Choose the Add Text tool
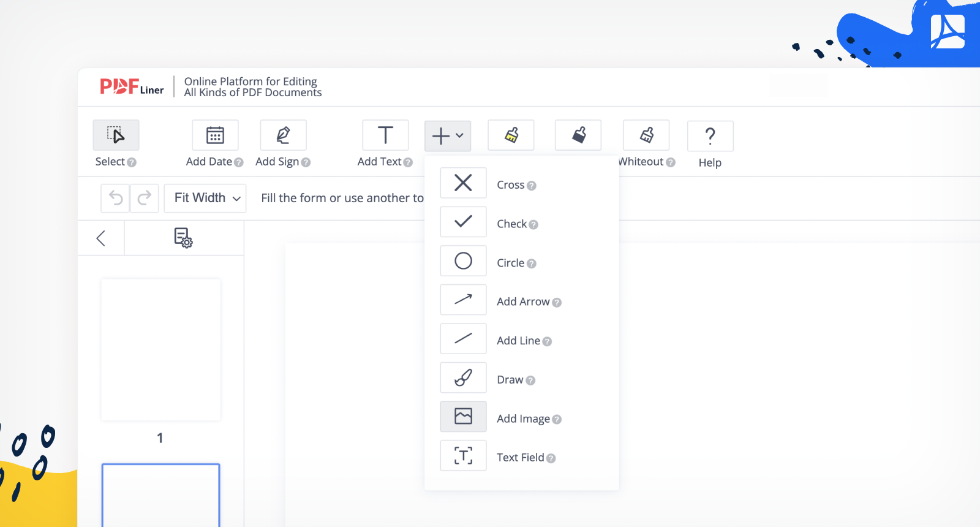 pyautogui.click(x=385, y=135)
